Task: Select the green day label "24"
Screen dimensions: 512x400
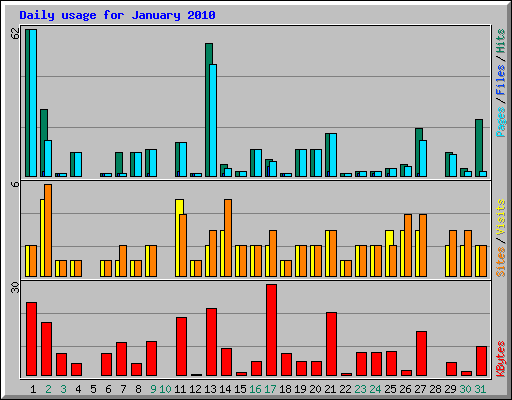Action: 375,389
